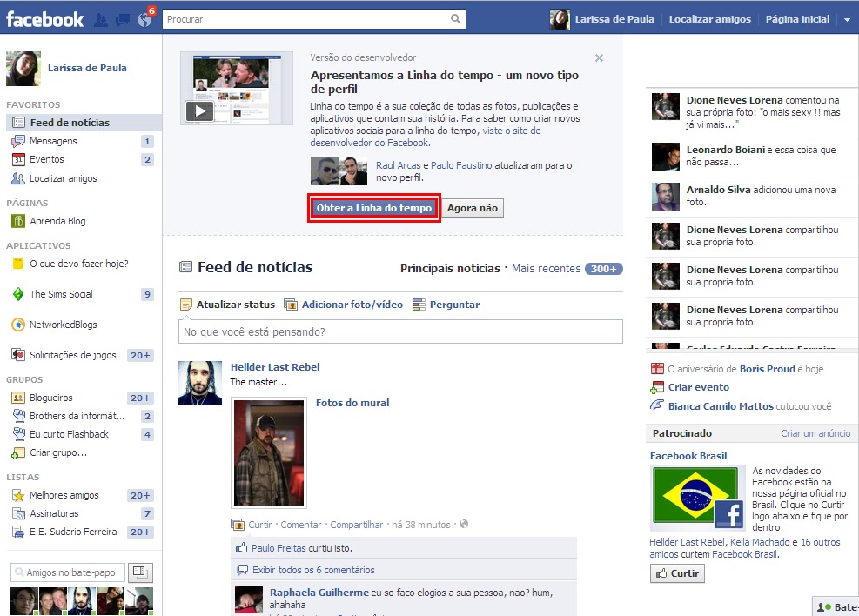Open Bianca Camilo Mattos poke
Screen dimensions: 859x616
[721, 406]
